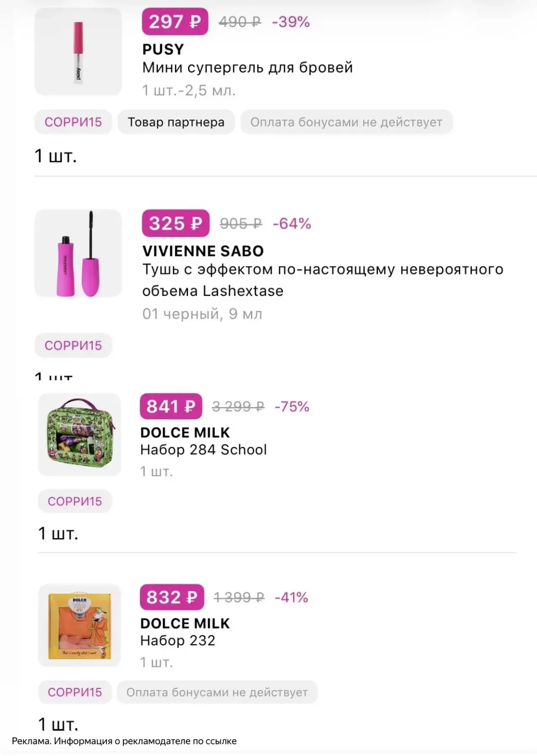Open the VIVIENNE SABO brand name
The width and height of the screenshot is (537, 756).
coord(203,251)
